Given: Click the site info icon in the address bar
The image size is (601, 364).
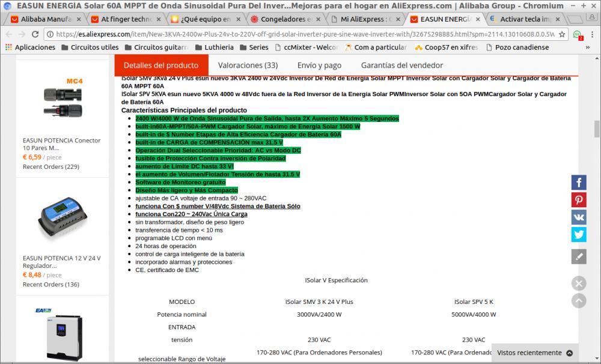Looking at the screenshot, I should [50, 34].
